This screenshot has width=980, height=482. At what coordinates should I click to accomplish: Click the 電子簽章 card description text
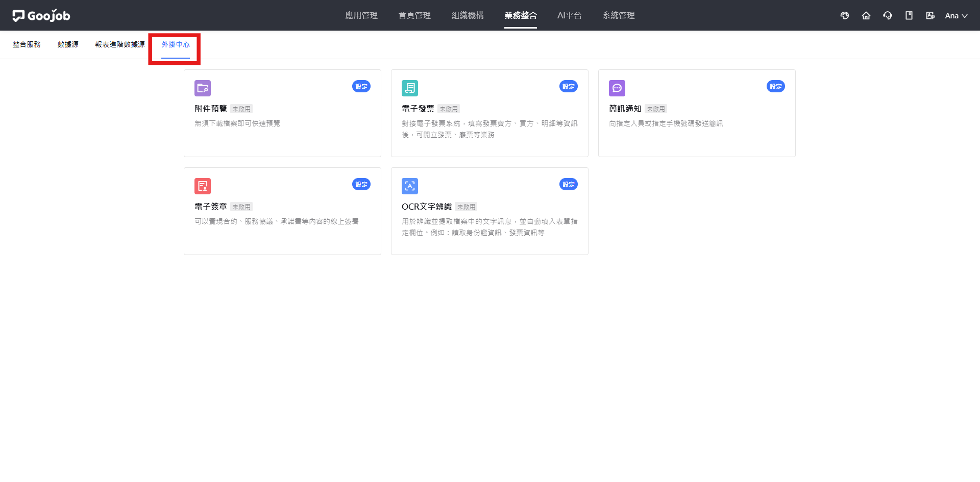pos(277,221)
